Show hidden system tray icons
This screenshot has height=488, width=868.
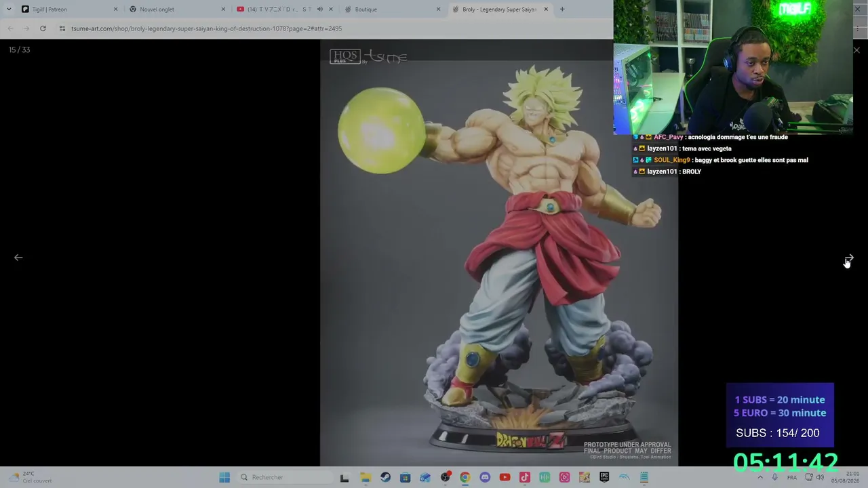(x=759, y=477)
